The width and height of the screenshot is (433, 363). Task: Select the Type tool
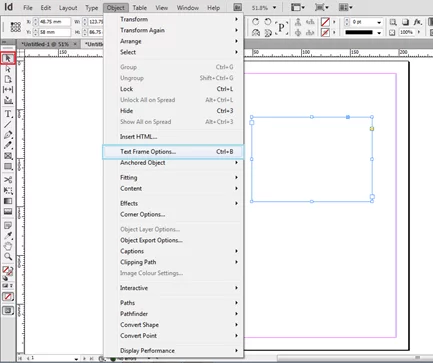tap(8, 114)
